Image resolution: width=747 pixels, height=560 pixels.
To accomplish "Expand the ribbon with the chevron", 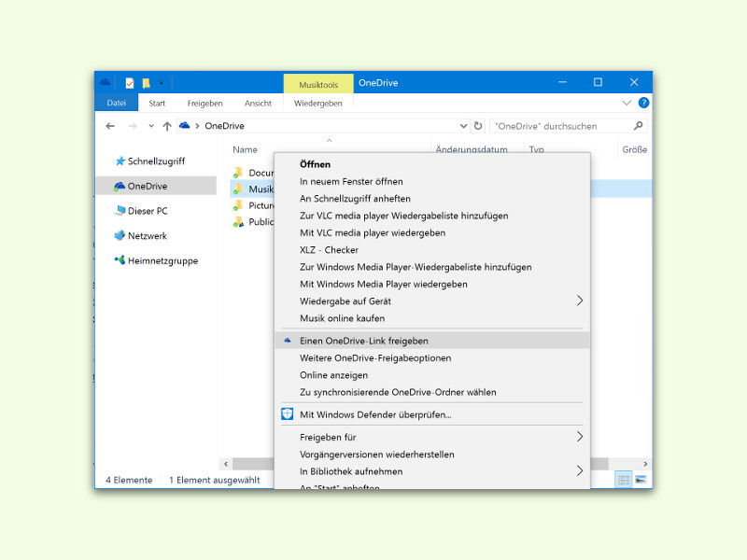I will tap(627, 103).
